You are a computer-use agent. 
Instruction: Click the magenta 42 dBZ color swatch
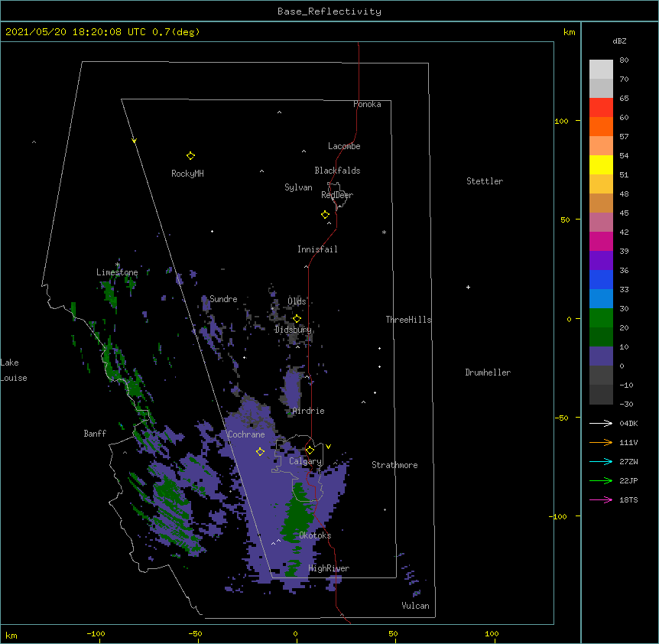click(601, 241)
